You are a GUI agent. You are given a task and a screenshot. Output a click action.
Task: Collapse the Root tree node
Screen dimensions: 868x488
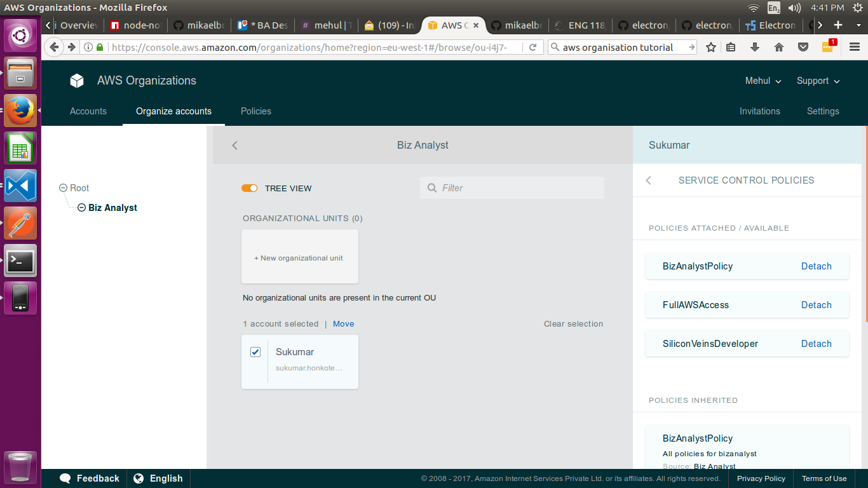pyautogui.click(x=63, y=188)
